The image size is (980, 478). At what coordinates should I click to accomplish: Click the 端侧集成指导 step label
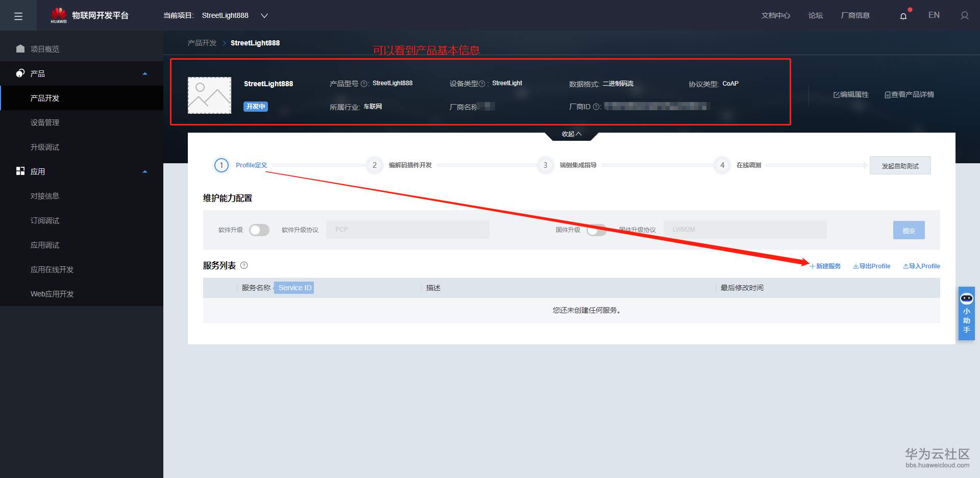coord(578,165)
